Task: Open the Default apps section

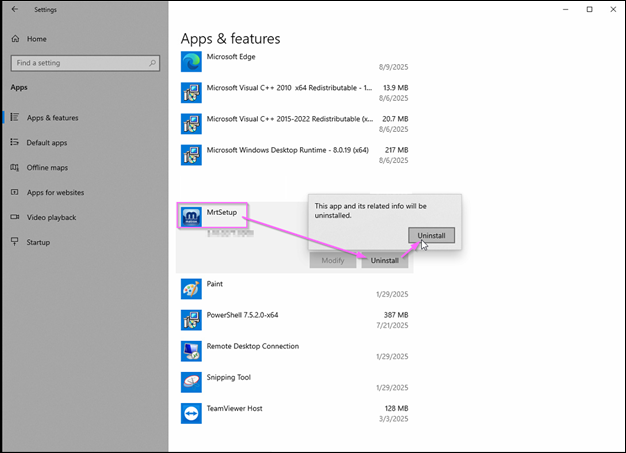Action: 46,143
